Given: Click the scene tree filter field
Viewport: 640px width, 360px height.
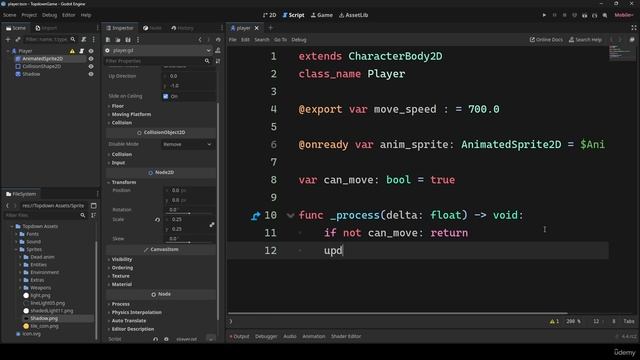Looking at the screenshot, I should (50, 39).
